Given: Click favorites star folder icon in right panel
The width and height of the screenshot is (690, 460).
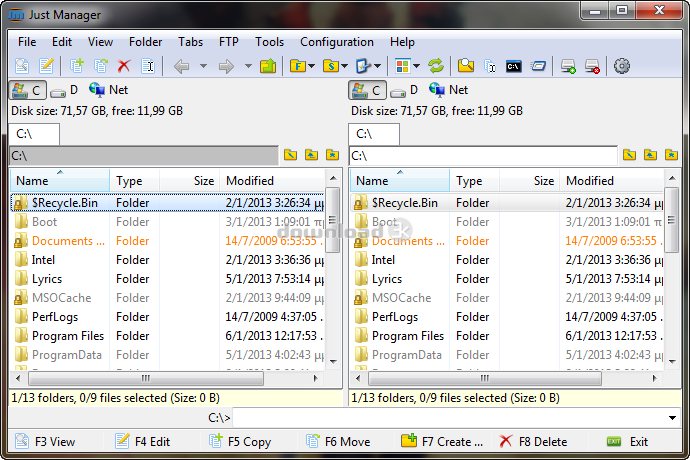Looking at the screenshot, I should tap(672, 155).
